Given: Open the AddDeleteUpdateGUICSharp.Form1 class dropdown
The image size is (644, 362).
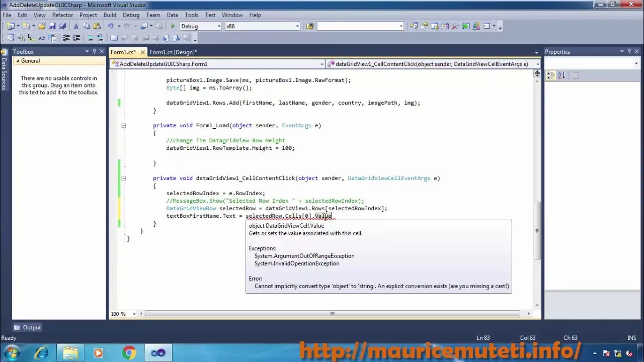Looking at the screenshot, I should [322, 64].
